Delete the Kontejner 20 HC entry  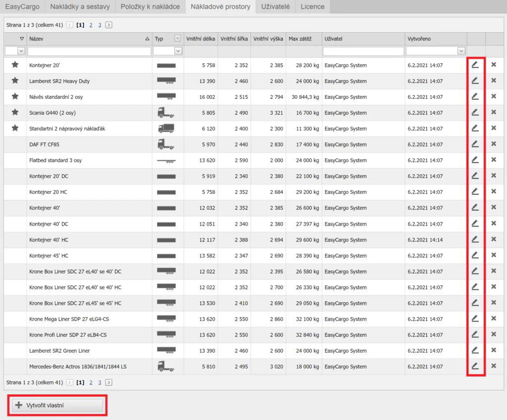(x=494, y=191)
